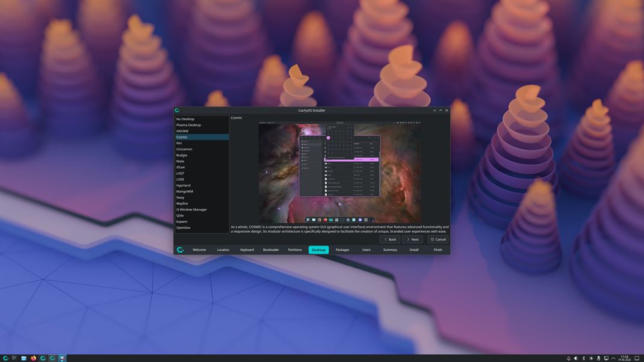The image size is (644, 362).
Task: Close the CachyOS Installer window
Action: point(447,111)
